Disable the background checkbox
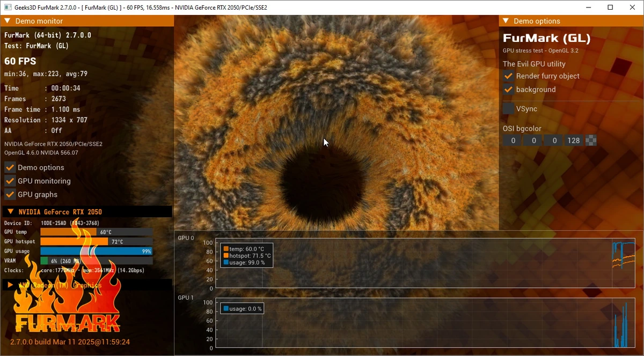 508,90
